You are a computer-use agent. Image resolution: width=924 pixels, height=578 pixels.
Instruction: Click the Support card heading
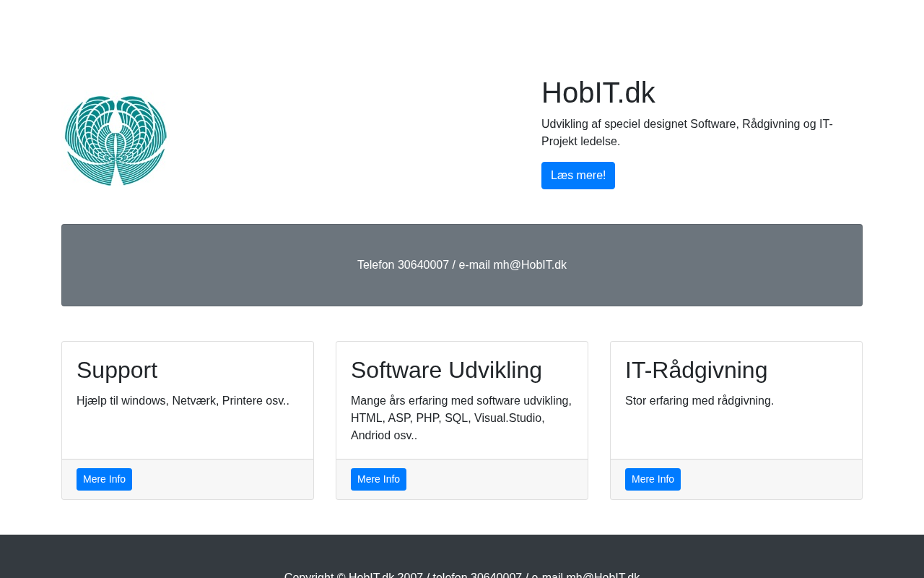coord(117,370)
